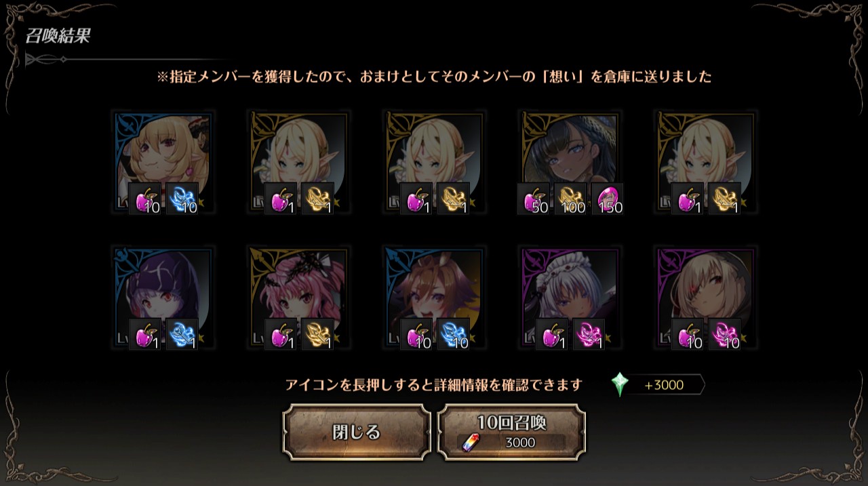Image resolution: width=868 pixels, height=486 pixels.
Task: Click the 閉じる close button
Action: [357, 432]
